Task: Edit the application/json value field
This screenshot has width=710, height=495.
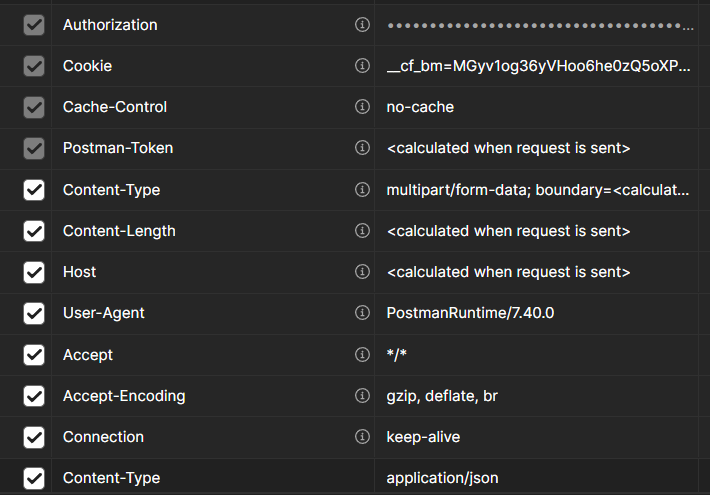Action: point(442,478)
